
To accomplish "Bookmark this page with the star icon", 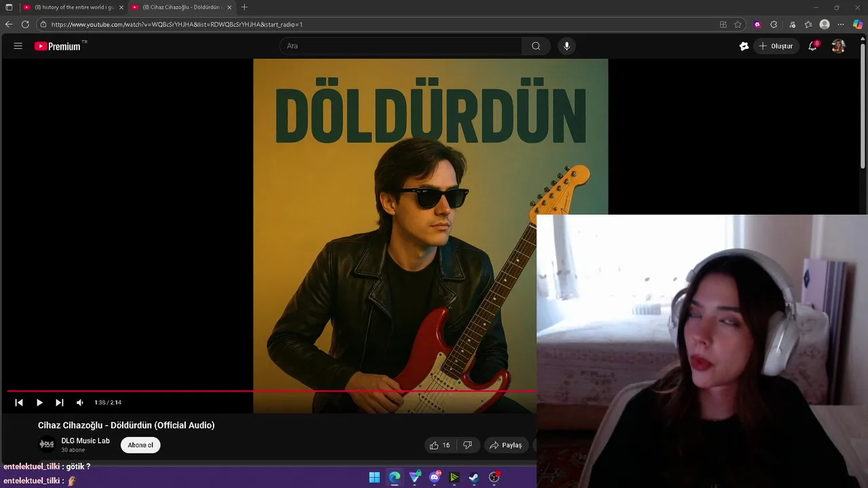I will click(x=738, y=24).
